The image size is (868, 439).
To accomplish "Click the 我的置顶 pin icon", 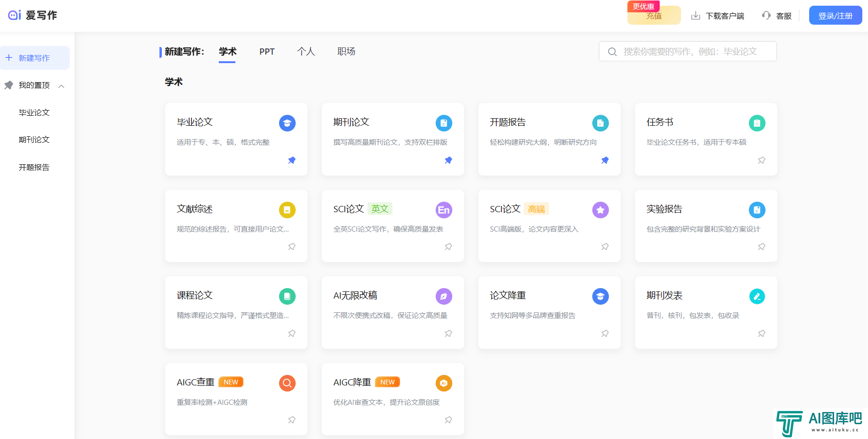I will [9, 85].
